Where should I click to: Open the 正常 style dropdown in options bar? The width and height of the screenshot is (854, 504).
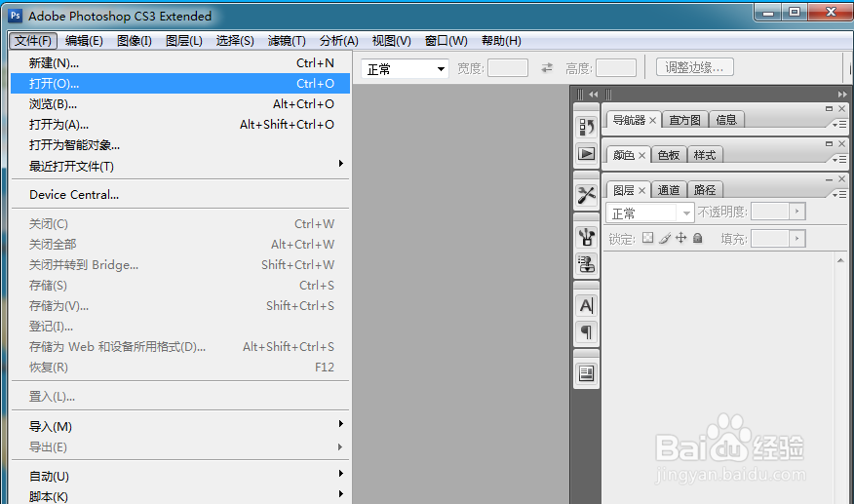click(405, 68)
